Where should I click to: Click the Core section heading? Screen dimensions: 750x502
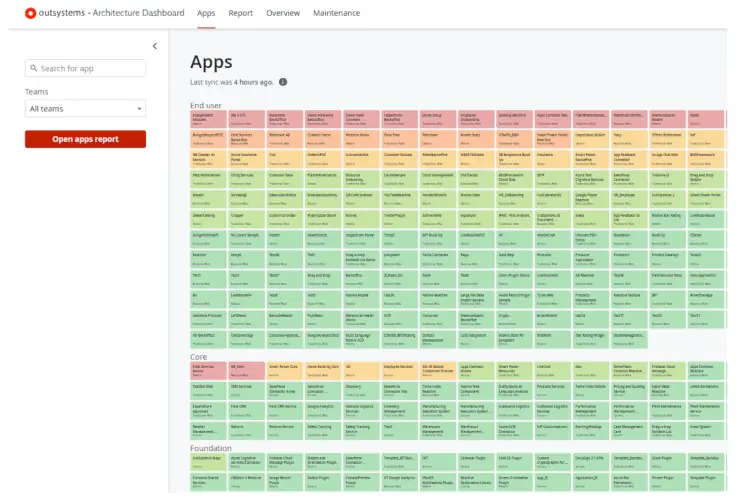tap(199, 357)
